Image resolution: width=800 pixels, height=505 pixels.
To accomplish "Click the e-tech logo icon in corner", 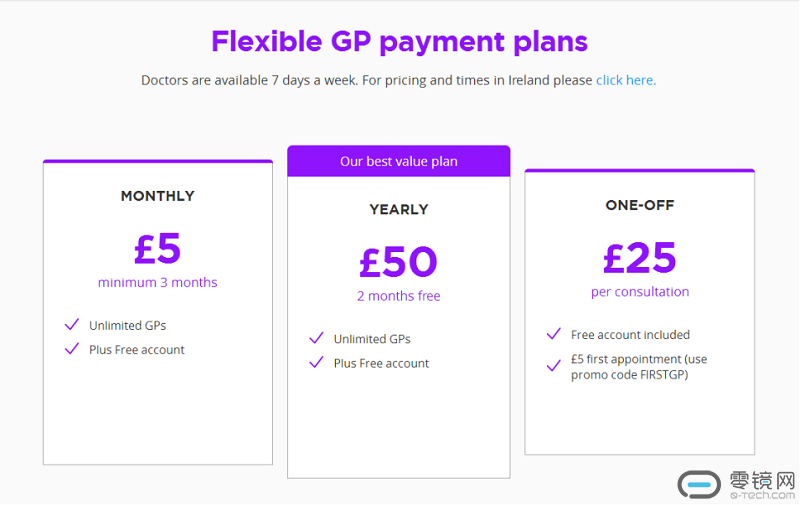I will tap(700, 484).
